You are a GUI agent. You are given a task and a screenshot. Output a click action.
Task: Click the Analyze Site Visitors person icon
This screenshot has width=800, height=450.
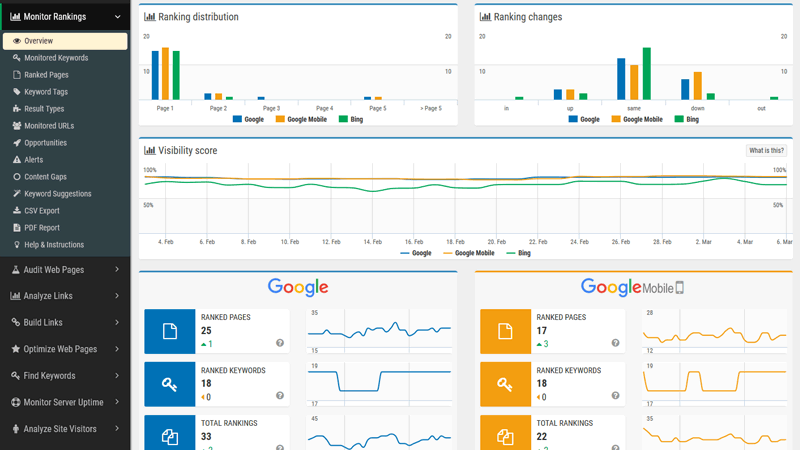[16, 429]
